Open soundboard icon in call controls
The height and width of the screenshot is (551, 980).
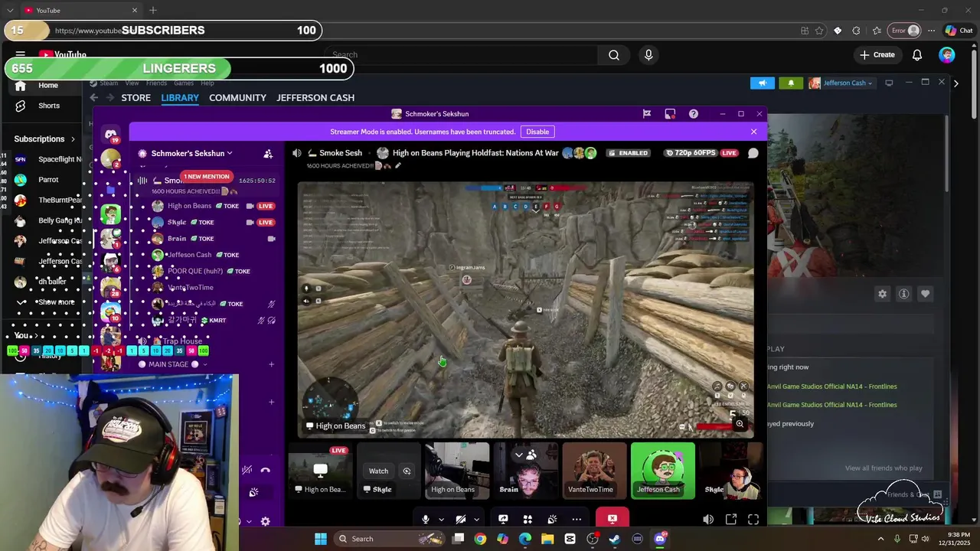552,519
